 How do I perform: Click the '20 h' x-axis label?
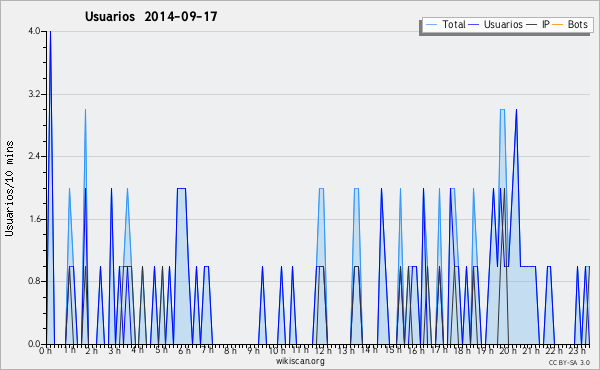(x=507, y=350)
